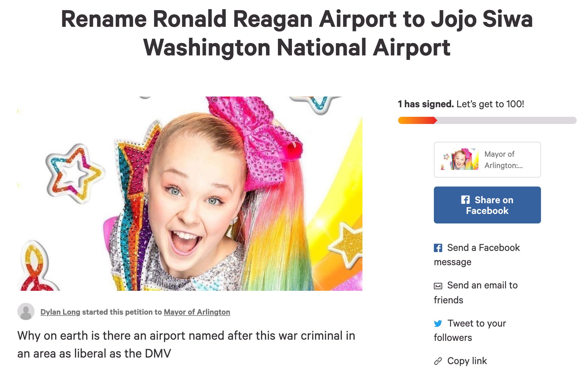Click Dylan Long's gray avatar icon

pos(26,312)
